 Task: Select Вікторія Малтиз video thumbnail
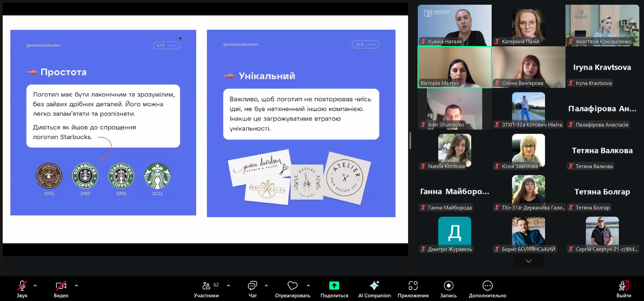[454, 67]
